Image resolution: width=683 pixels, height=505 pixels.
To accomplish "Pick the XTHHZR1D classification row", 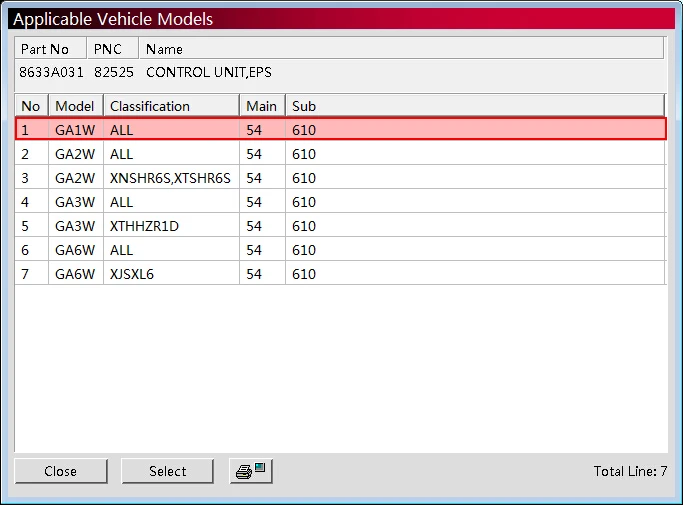I will click(x=341, y=225).
